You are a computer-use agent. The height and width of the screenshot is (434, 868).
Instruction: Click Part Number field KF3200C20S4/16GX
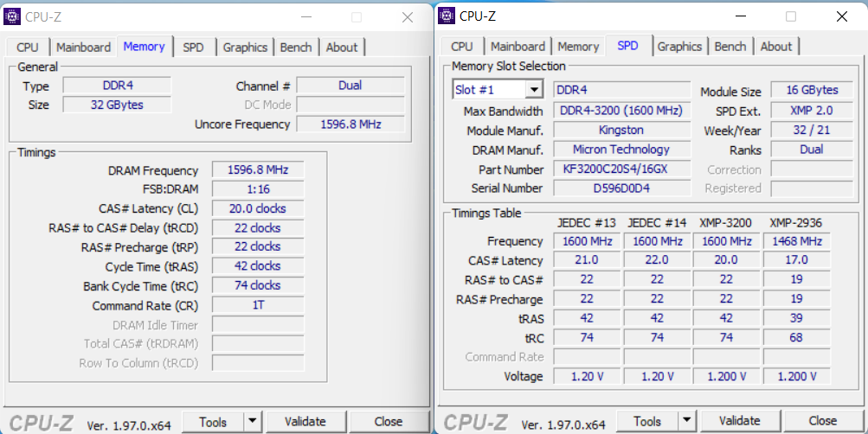pos(622,169)
